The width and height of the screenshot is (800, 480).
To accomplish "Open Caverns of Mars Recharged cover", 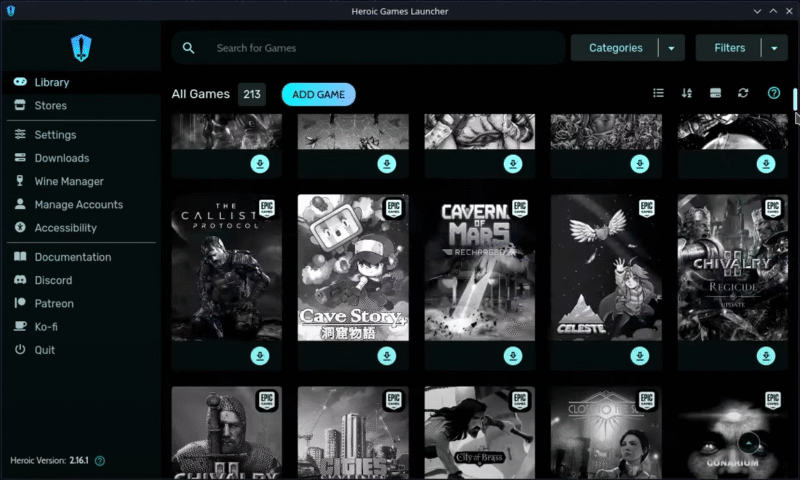I will pos(480,267).
